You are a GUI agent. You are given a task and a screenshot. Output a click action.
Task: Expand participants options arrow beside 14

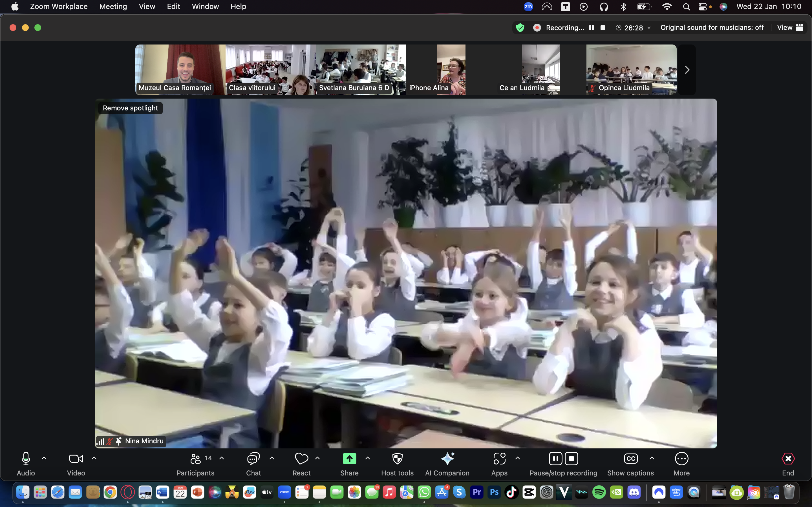coord(222,458)
